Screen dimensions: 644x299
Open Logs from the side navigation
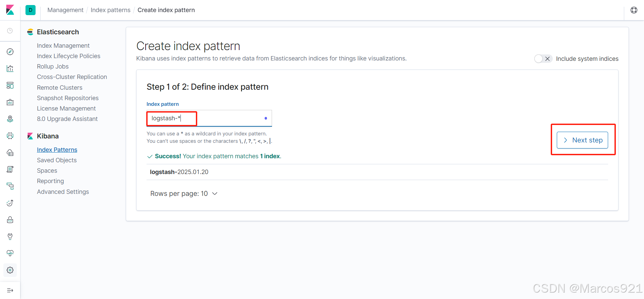(10, 169)
